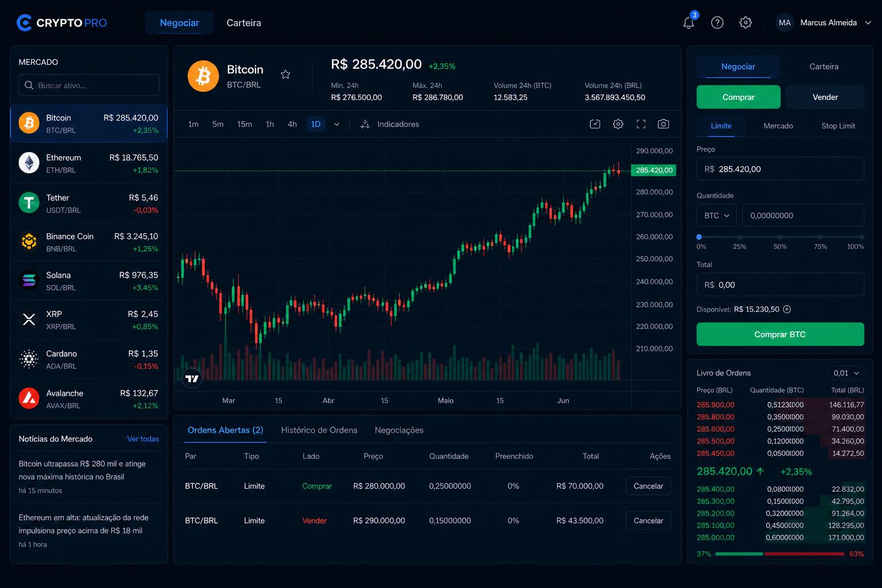Switch to Vender side
The height and width of the screenshot is (588, 882).
click(x=825, y=97)
